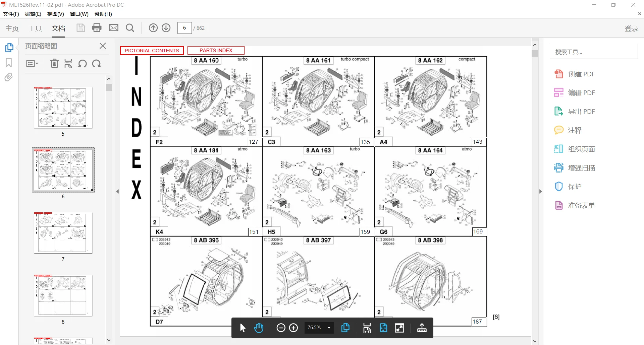Screen dimensions: 644x345
Task: Open 文件(F) menu
Action: [11, 14]
